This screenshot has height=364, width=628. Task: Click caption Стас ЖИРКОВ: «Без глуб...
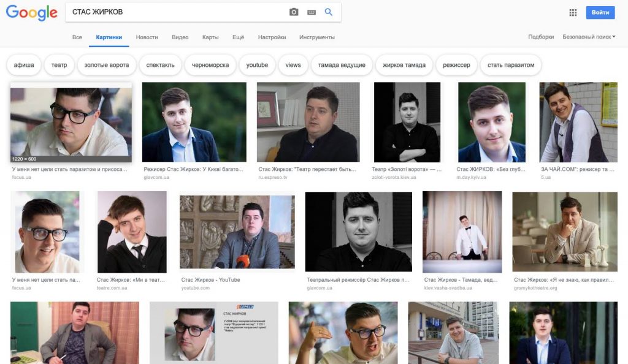tap(491, 169)
